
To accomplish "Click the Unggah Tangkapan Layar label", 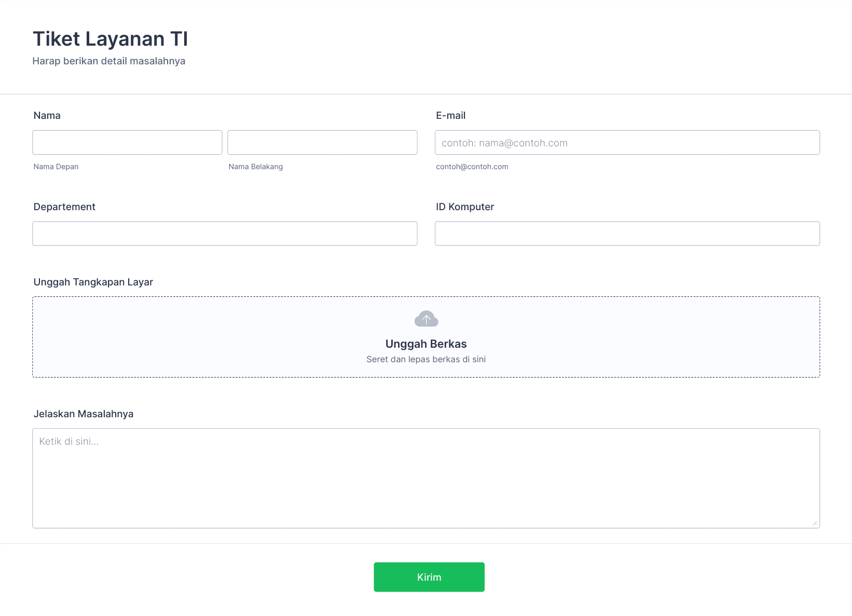I will [93, 282].
